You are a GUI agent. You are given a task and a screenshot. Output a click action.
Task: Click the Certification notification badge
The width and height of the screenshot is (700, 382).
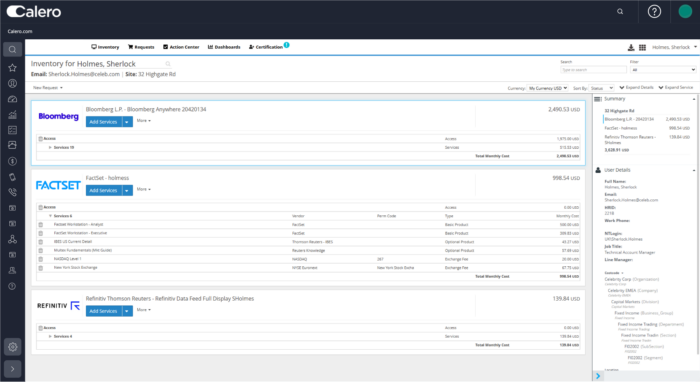click(287, 45)
